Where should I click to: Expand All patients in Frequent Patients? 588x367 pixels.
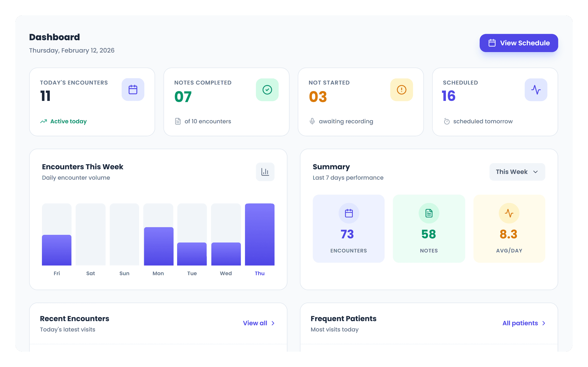(x=524, y=323)
